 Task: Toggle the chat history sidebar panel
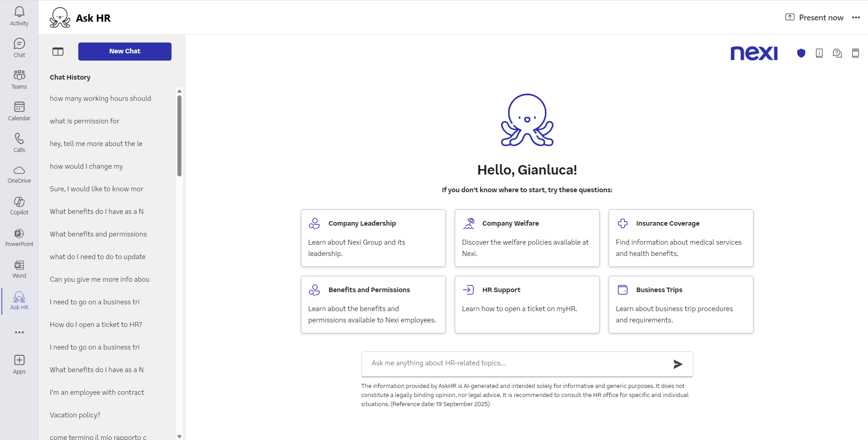[x=58, y=52]
